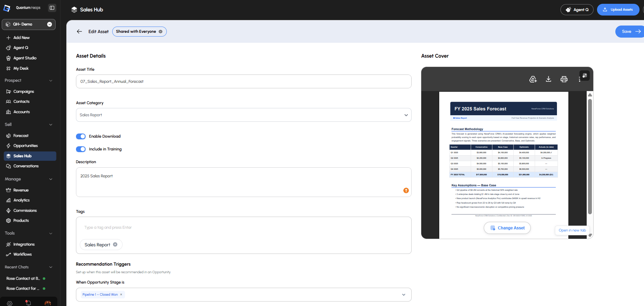Click Open in new tab link
The width and height of the screenshot is (644, 306).
click(x=572, y=230)
